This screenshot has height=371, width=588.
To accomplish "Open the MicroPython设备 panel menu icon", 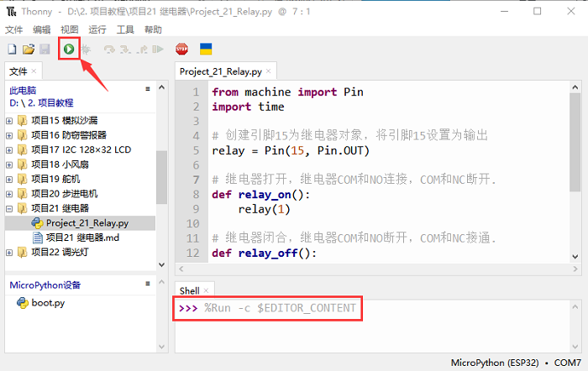I will click(x=147, y=284).
